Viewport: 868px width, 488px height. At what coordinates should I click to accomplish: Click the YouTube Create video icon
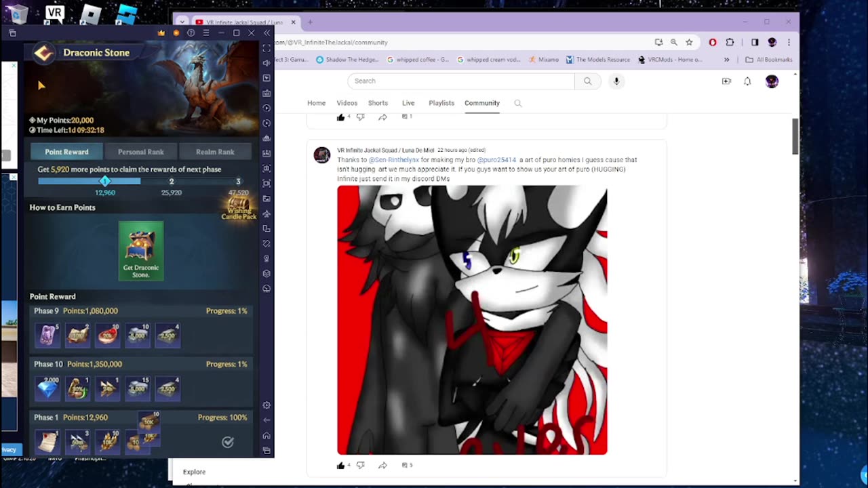(x=726, y=81)
